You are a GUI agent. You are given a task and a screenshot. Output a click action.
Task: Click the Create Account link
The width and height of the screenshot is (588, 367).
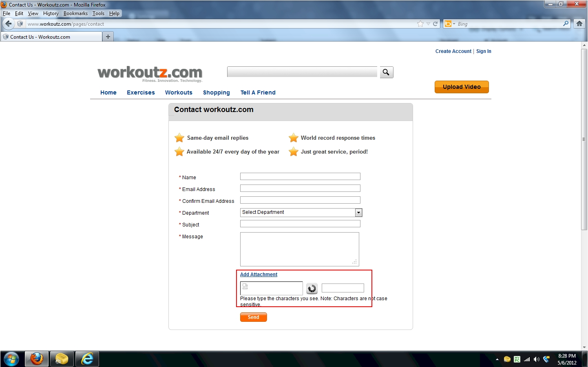453,51
